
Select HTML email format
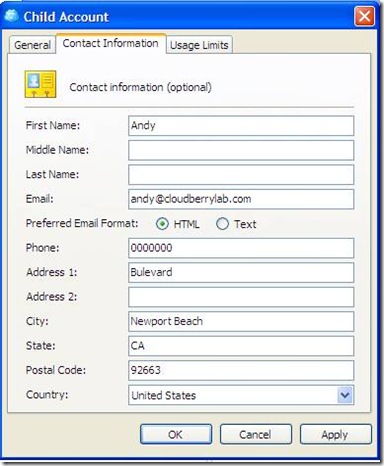tap(162, 224)
